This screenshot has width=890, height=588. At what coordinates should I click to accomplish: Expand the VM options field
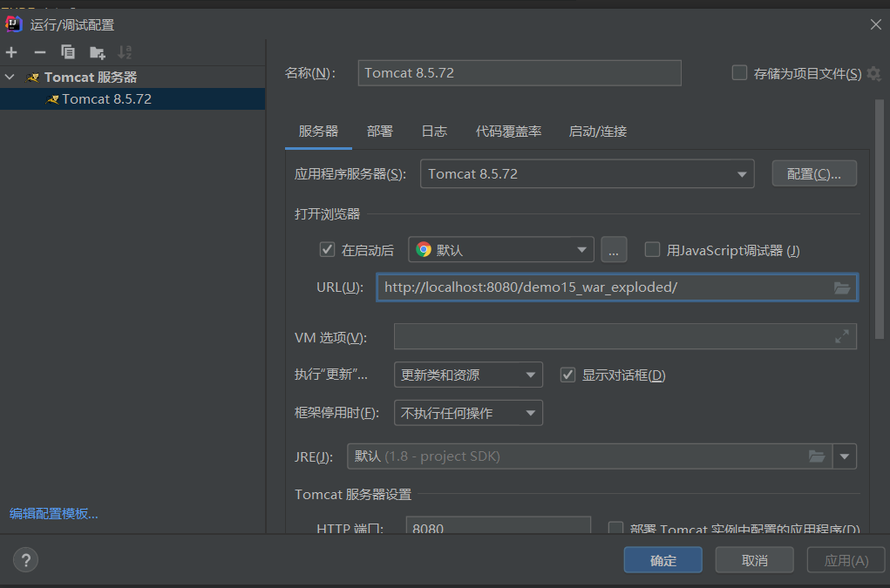tap(842, 336)
